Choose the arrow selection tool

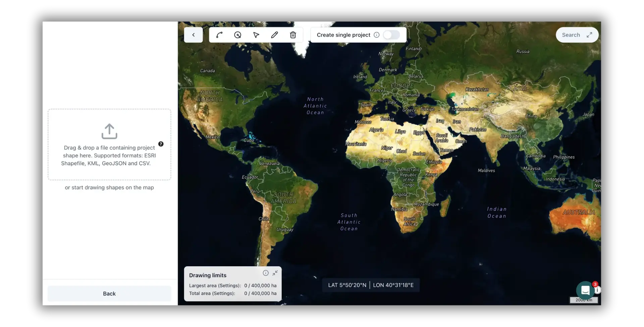(x=256, y=35)
